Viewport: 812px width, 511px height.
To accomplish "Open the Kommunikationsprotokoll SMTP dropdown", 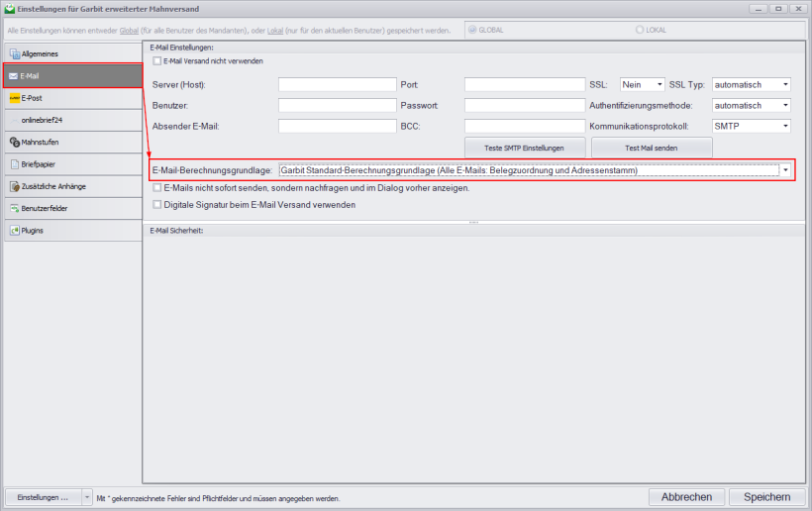I will pyautogui.click(x=784, y=126).
